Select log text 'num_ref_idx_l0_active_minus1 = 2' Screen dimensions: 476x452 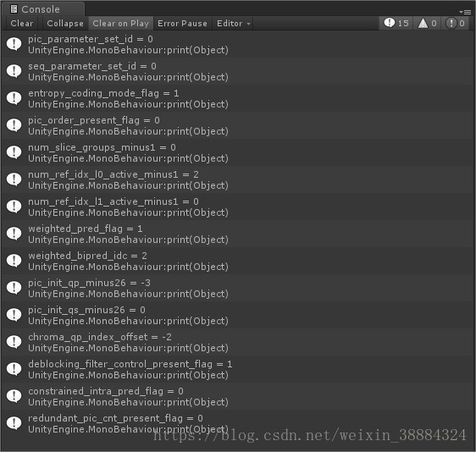[113, 174]
